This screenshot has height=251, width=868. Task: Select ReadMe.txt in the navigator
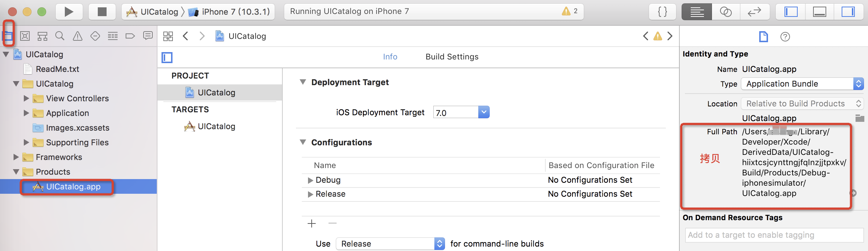coord(57,69)
